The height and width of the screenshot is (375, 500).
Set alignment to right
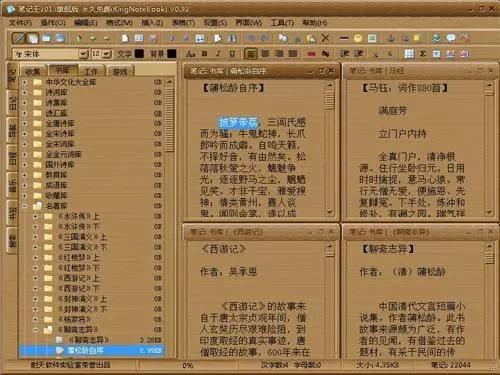[x=279, y=54]
